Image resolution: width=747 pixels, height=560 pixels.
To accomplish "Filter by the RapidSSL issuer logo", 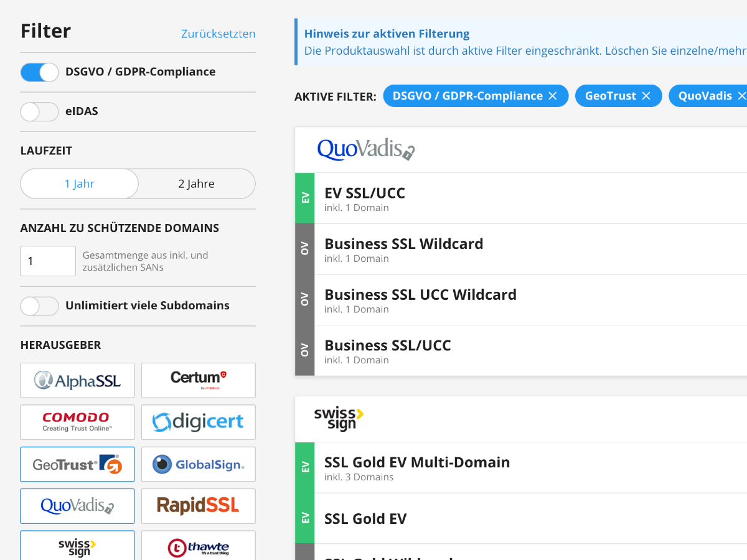I will point(198,505).
